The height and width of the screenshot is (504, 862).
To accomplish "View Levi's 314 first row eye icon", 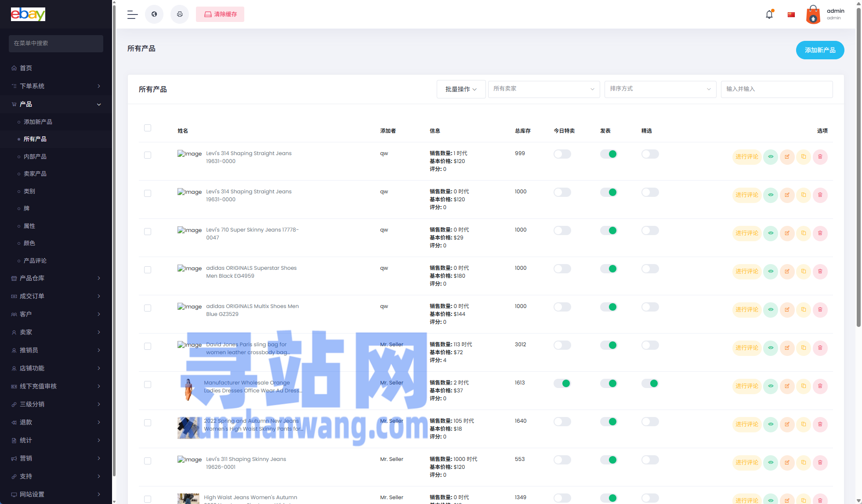I will point(771,157).
